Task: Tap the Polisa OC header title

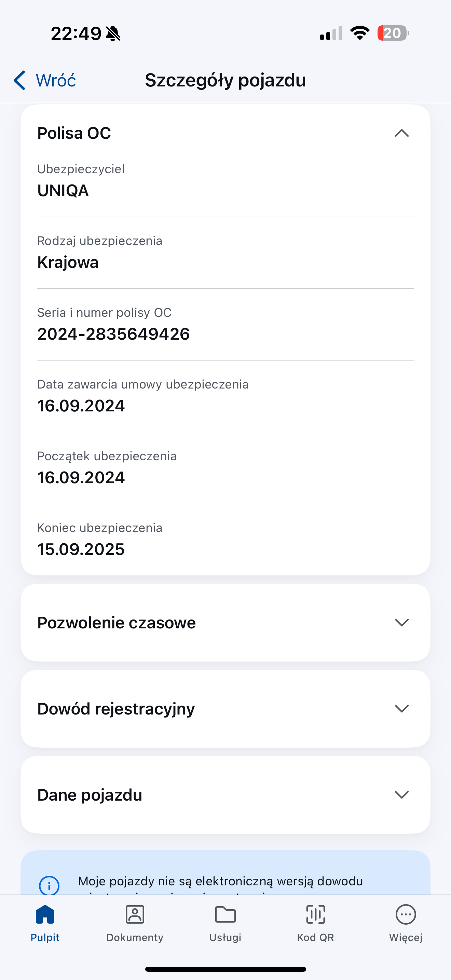Action: 74,133
